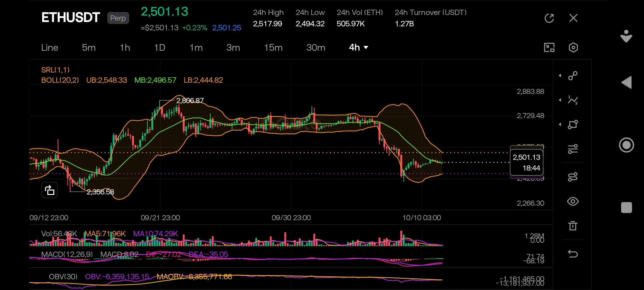Expand the shape tools submenu arrow
This screenshot has height=290, width=644.
point(560,124)
